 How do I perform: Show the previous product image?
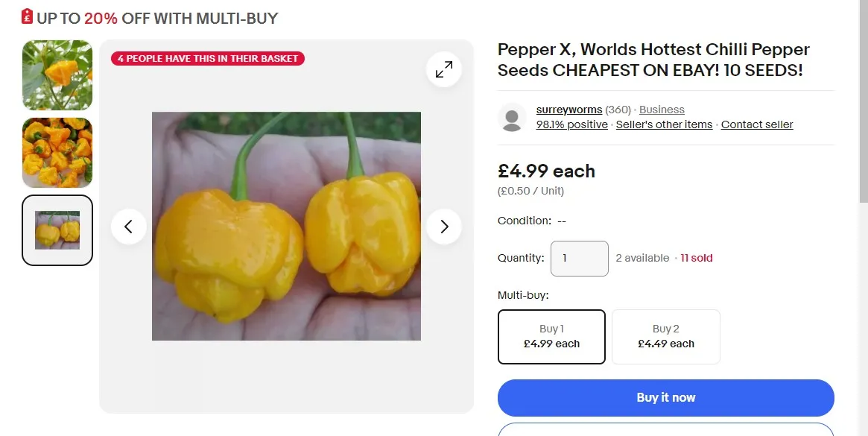tap(128, 226)
